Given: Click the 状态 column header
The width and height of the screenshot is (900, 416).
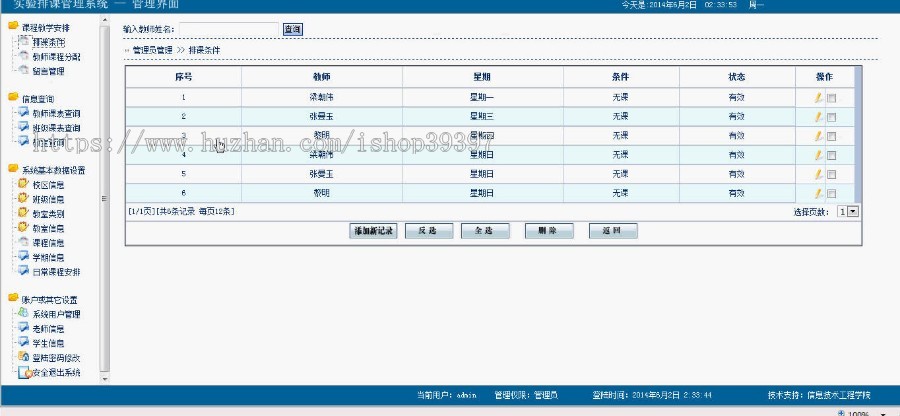Looking at the screenshot, I should [x=736, y=77].
